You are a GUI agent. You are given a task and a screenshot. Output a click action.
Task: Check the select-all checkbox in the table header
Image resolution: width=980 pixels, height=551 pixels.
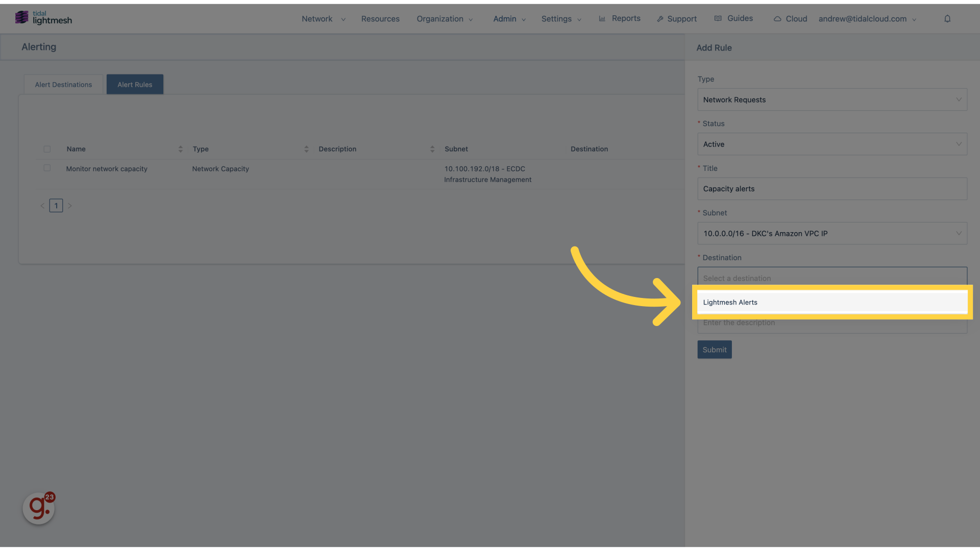point(47,149)
